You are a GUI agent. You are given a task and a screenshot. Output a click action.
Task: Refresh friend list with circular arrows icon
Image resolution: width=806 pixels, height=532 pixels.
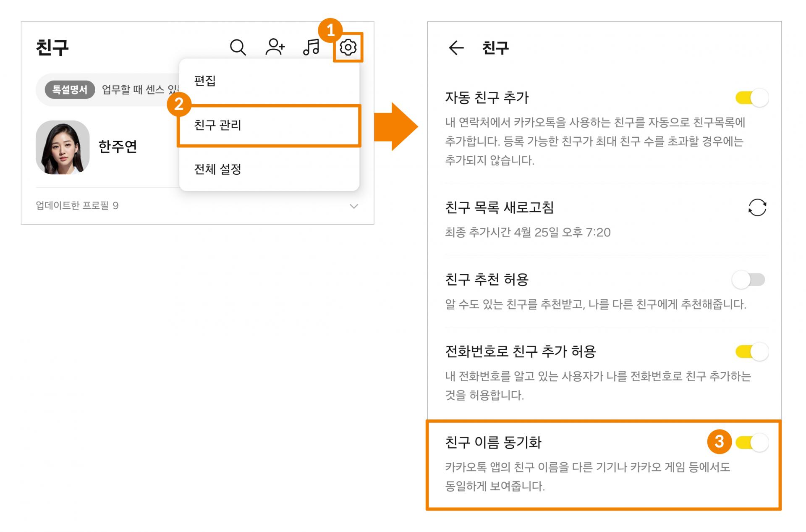[757, 207]
